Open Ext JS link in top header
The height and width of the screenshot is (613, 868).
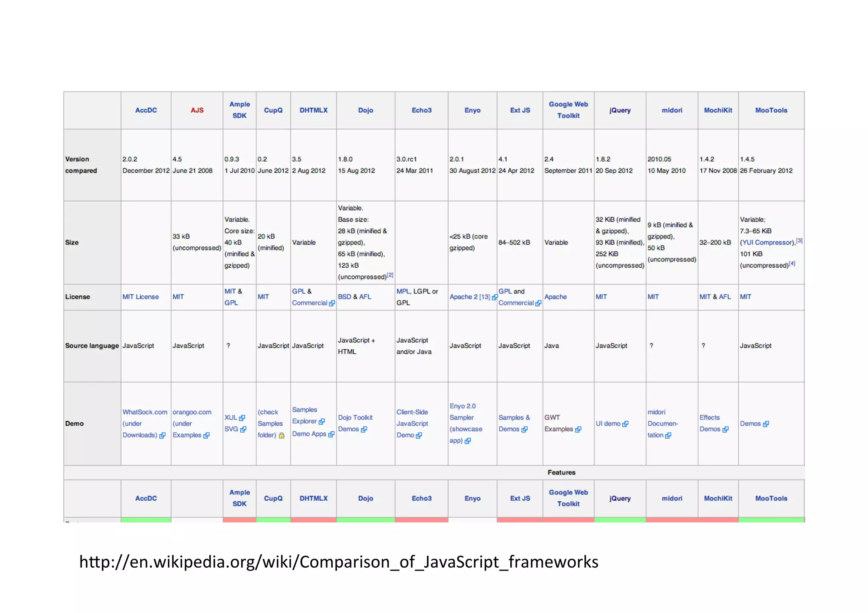520,110
